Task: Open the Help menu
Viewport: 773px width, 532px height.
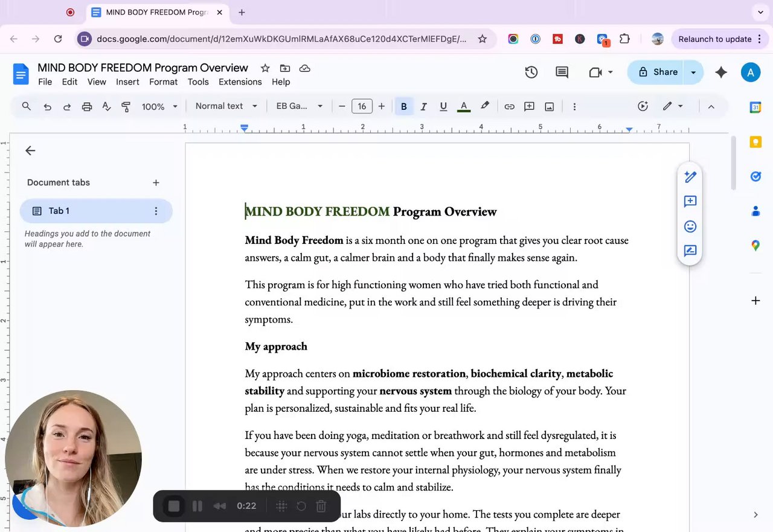Action: pos(281,82)
